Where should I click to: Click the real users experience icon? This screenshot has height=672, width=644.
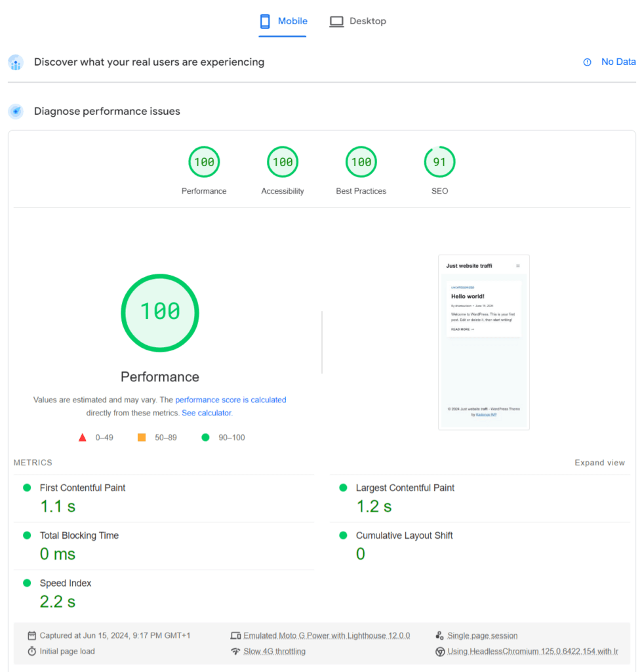tap(15, 62)
